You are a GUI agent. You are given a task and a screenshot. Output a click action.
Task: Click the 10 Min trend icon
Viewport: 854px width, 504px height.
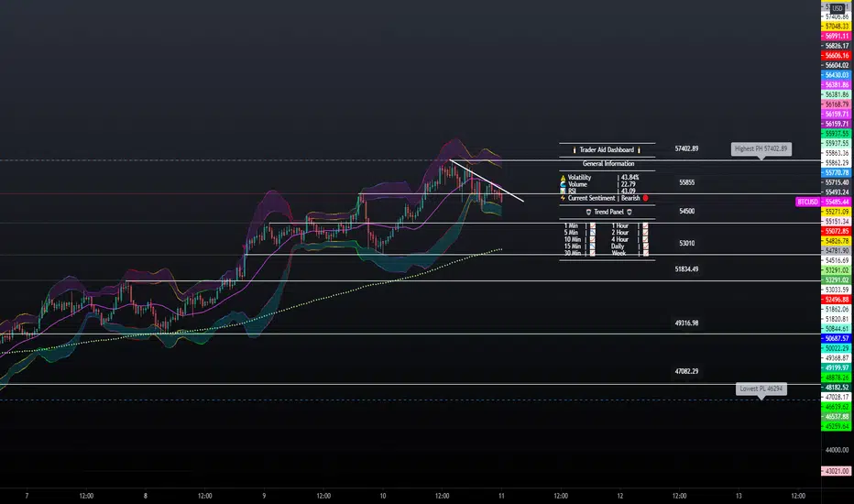click(x=593, y=239)
